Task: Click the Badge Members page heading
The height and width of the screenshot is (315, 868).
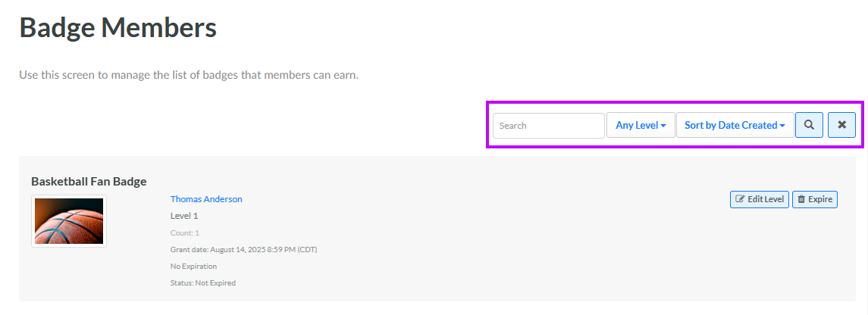Action: [x=118, y=28]
